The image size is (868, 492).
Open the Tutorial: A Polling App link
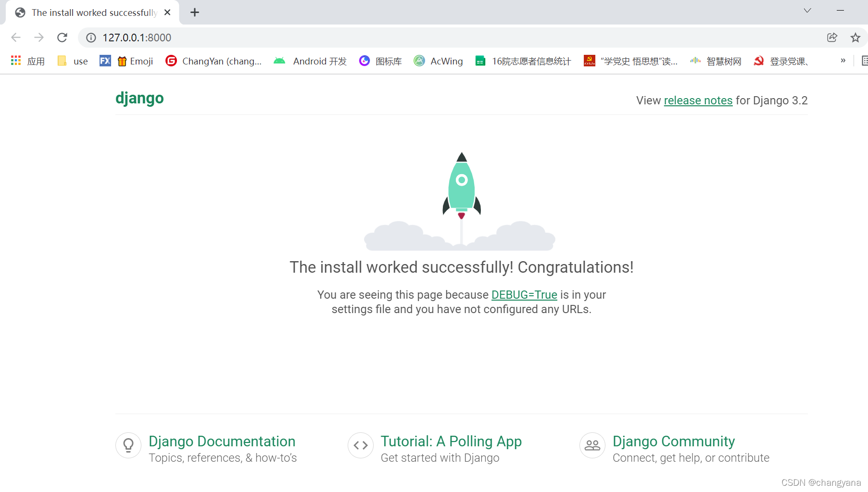click(451, 442)
